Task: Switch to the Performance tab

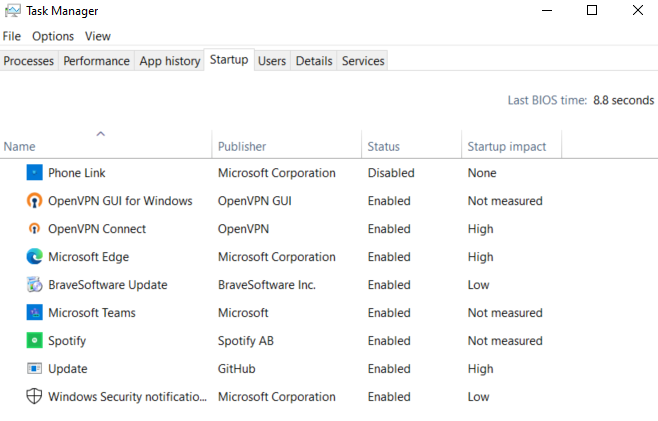Action: click(x=97, y=61)
